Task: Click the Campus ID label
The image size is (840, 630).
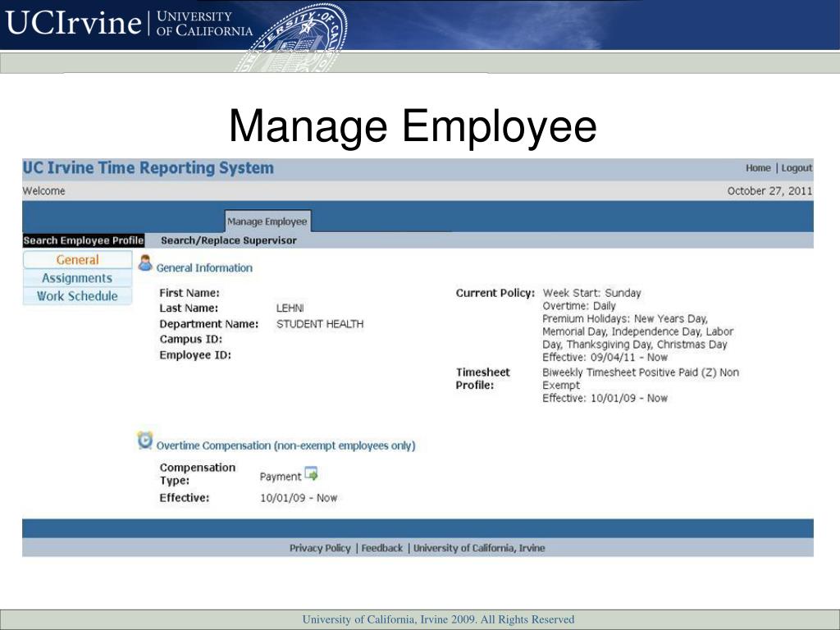Action: pyautogui.click(x=190, y=339)
